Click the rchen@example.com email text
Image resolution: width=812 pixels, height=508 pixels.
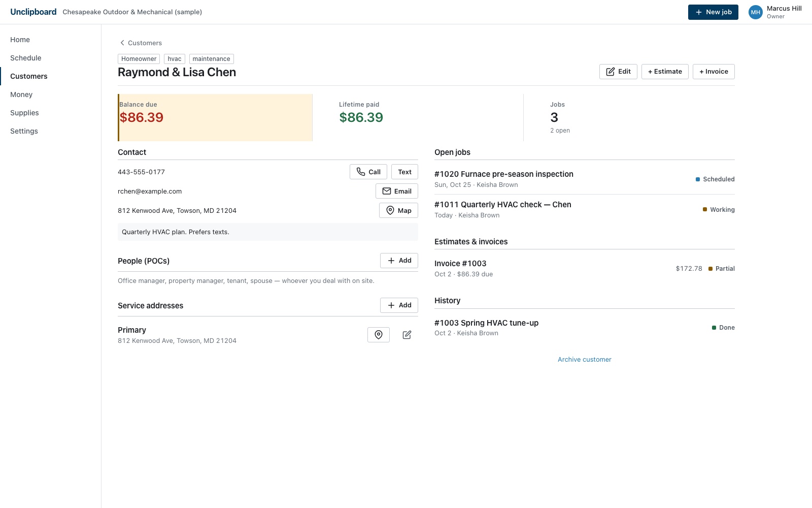coord(150,191)
